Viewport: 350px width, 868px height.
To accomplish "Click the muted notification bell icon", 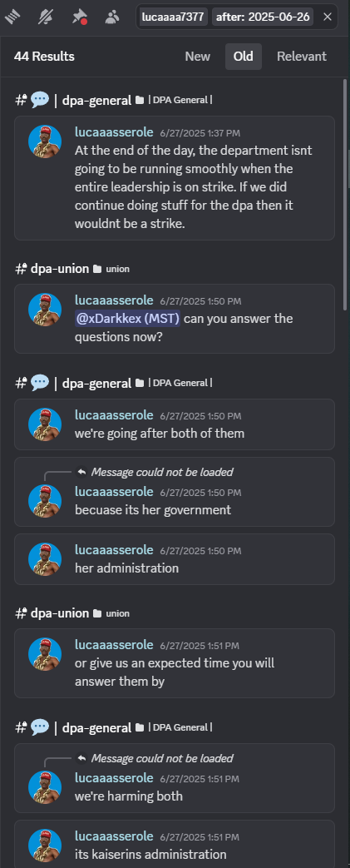I will coord(46,17).
